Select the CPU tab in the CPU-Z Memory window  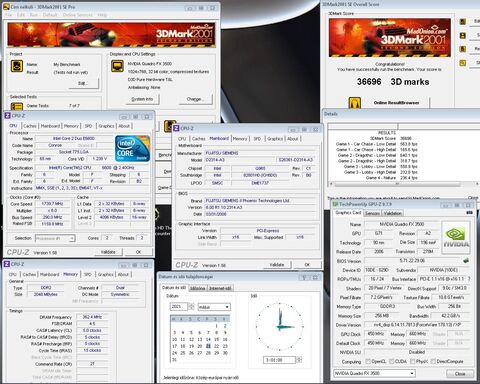tap(13, 274)
